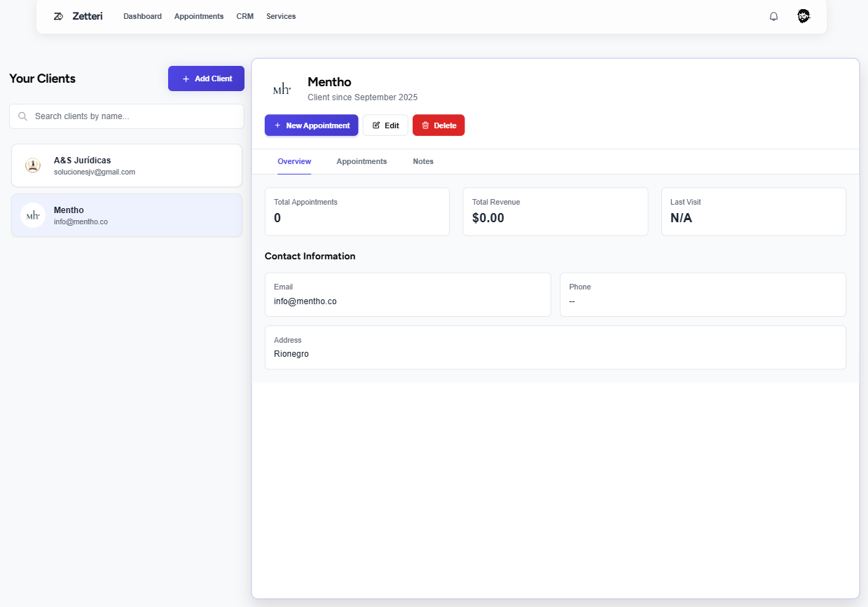Click the Mentho logo beside the client name

point(281,89)
